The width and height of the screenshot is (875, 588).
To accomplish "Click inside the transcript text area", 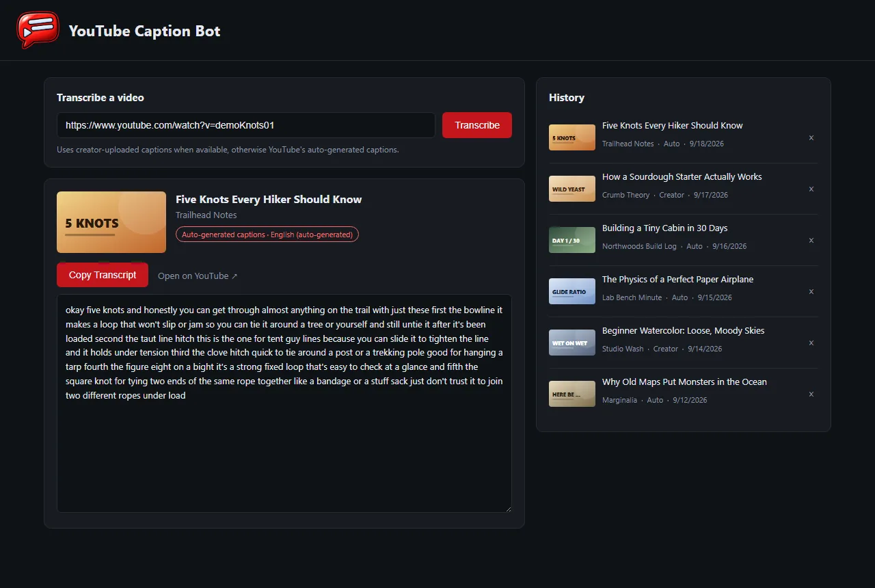I will point(284,403).
